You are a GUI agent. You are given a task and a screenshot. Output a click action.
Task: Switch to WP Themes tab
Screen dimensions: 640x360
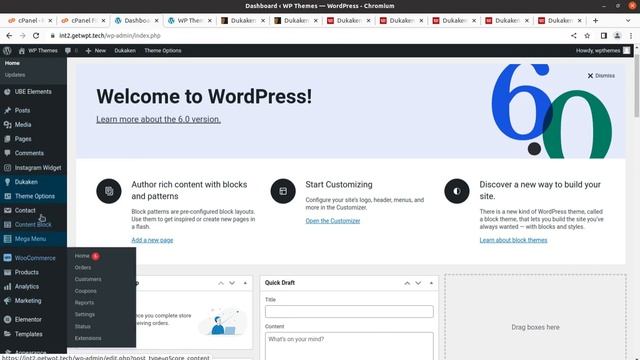click(x=189, y=20)
